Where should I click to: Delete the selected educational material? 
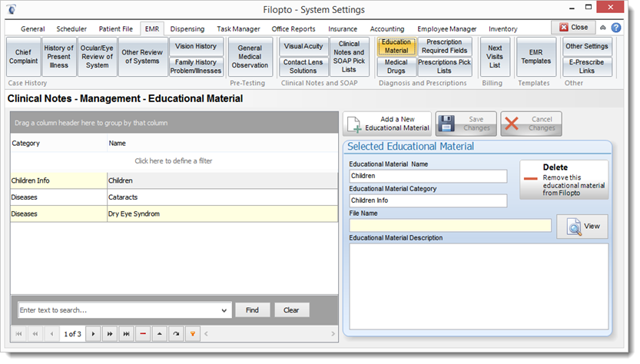click(564, 180)
